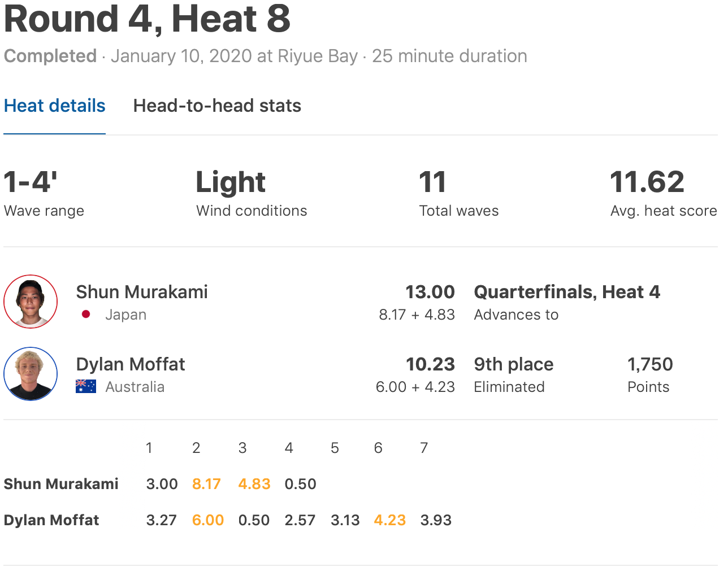Select Murakami's 4.83 wave score
The image size is (728, 567).
[x=254, y=484]
